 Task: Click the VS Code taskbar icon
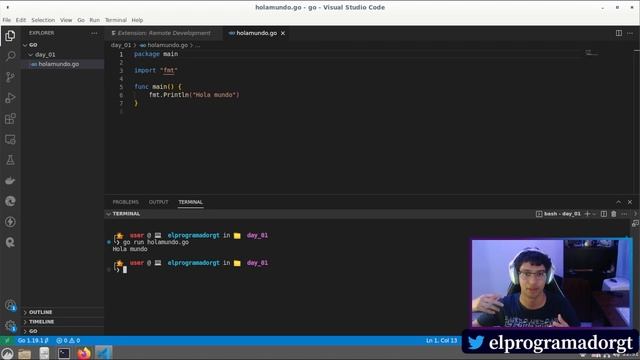104,353
